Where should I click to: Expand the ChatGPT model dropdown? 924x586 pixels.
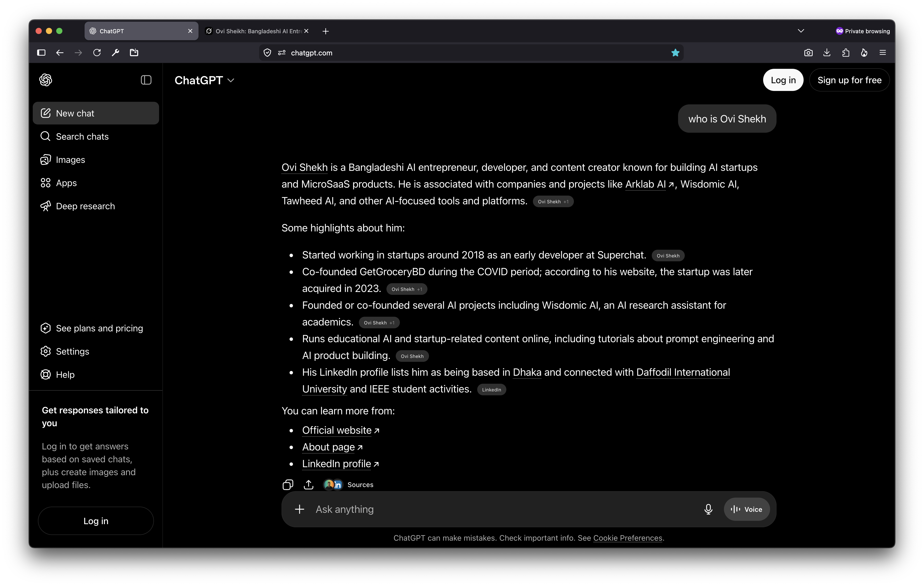click(x=204, y=80)
